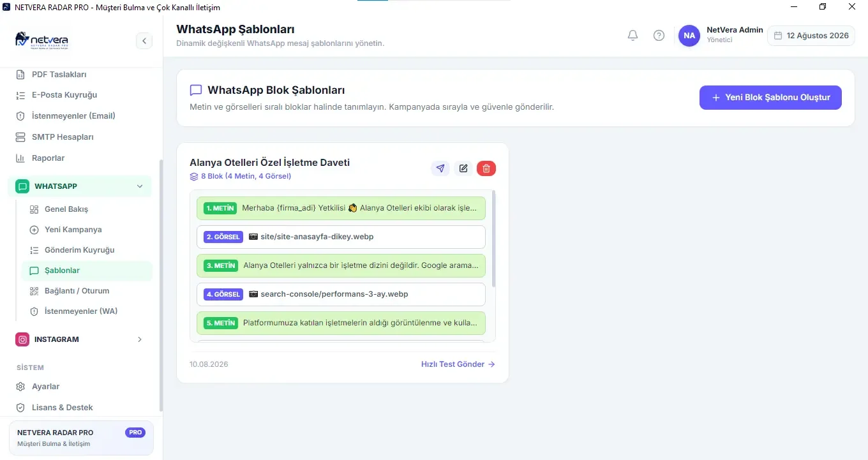Screen dimensions: 868x460
Task: Click the Hızlı Test Gönder link
Action: (458, 364)
